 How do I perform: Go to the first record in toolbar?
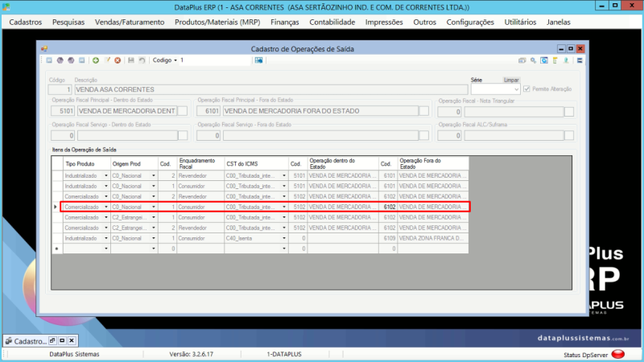click(x=49, y=60)
